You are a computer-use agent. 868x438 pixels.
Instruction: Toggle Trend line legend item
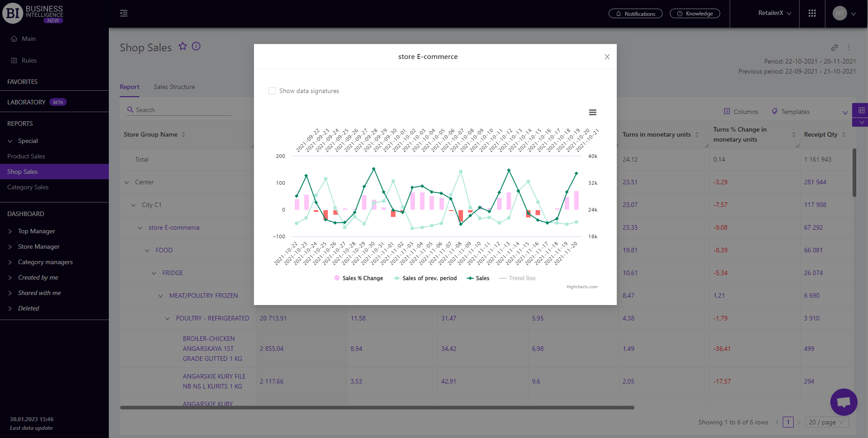pos(517,278)
